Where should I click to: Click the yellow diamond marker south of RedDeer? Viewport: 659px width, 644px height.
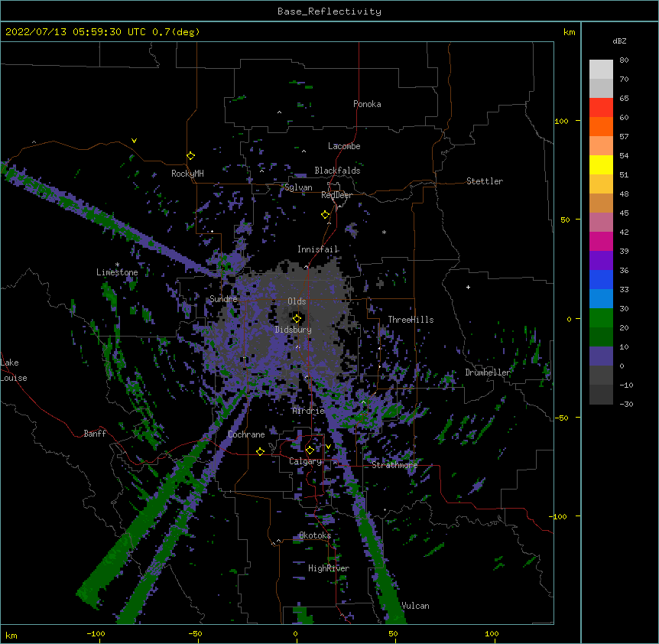tap(326, 215)
